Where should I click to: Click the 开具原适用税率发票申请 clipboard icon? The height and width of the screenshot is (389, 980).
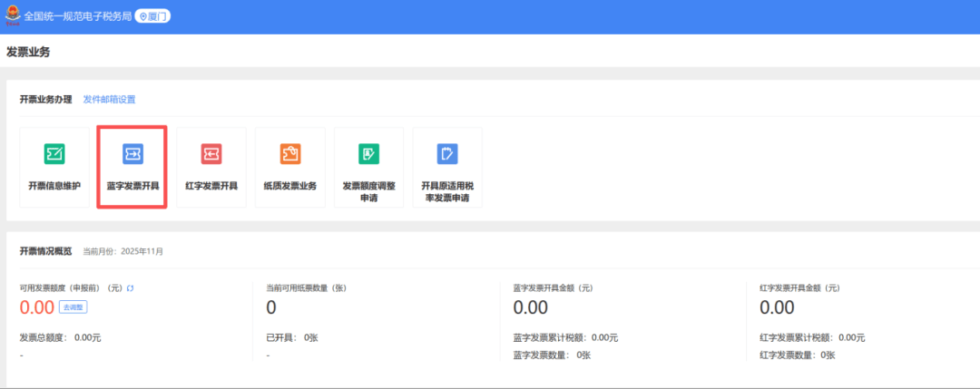pyautogui.click(x=446, y=153)
